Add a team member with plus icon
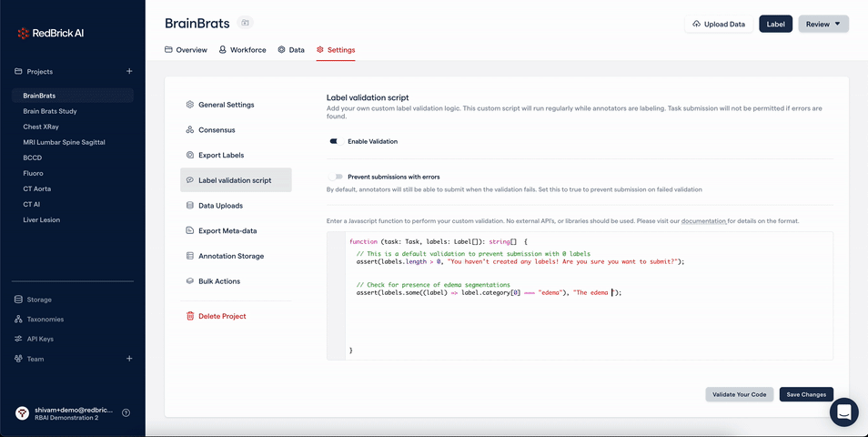Screen dimensions: 868x437 point(129,359)
